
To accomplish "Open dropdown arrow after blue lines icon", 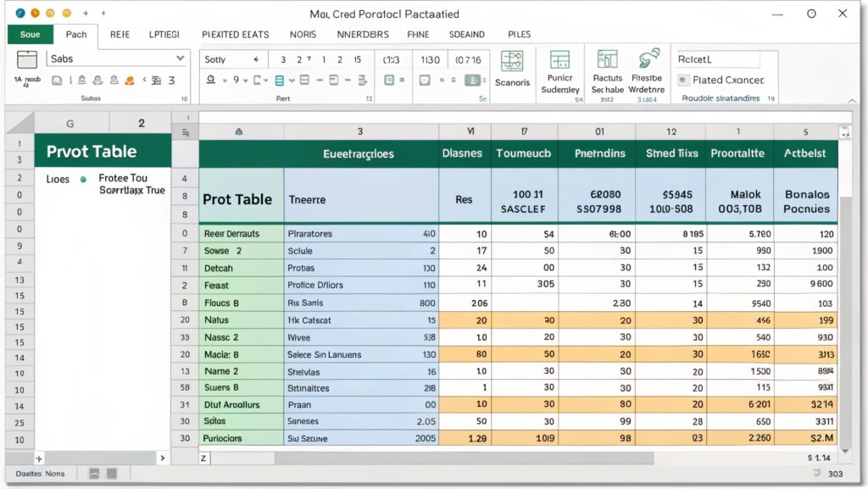I will coord(292,81).
